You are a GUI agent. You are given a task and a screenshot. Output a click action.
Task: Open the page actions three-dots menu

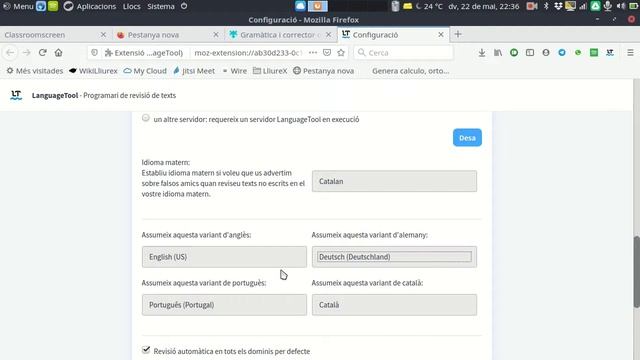[x=313, y=53]
